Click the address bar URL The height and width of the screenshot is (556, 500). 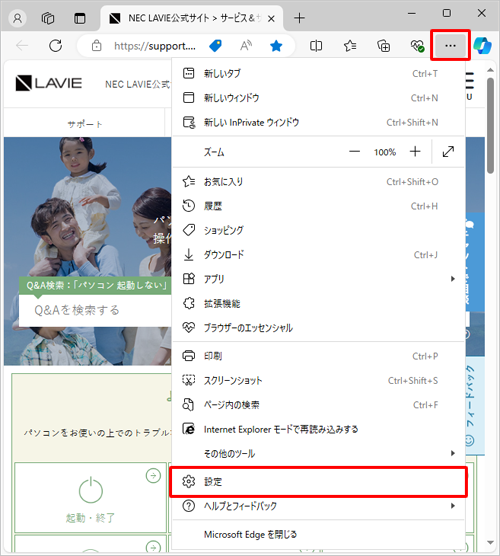pos(155,46)
